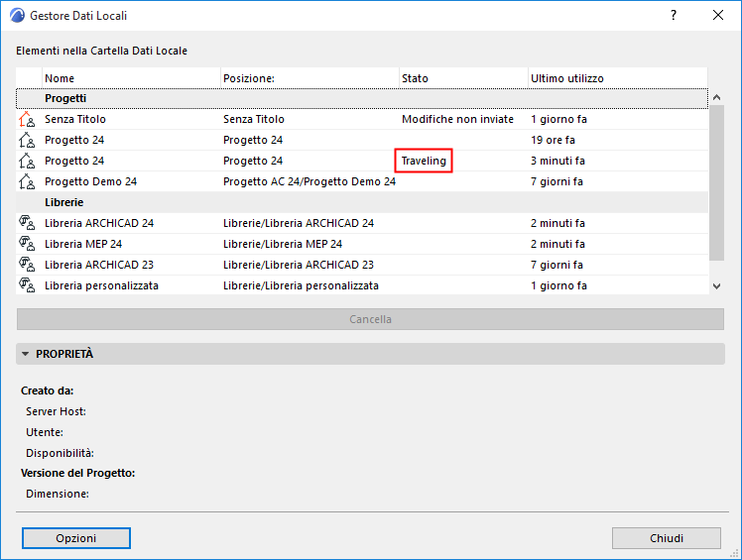The width and height of the screenshot is (742, 560).
Task: Sort by the Stato column header
Action: click(464, 78)
